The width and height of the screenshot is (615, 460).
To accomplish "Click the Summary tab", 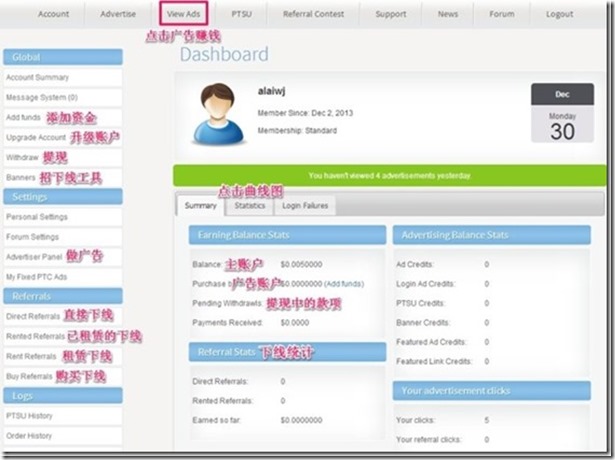I will coord(200,206).
